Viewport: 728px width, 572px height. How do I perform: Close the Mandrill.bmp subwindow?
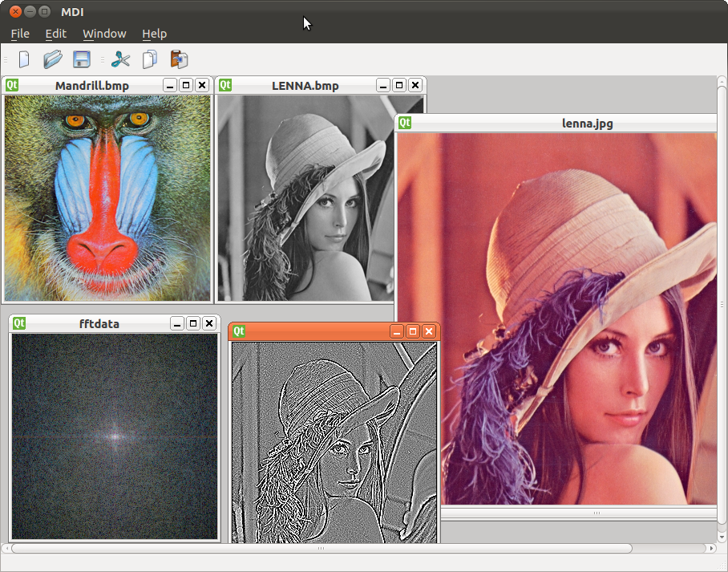[202, 86]
